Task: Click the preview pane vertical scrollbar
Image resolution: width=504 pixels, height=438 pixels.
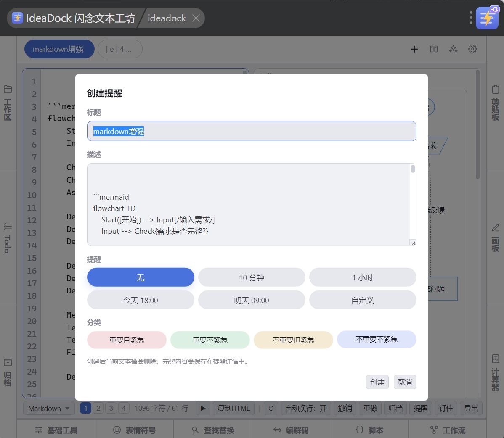Action: click(x=477, y=125)
